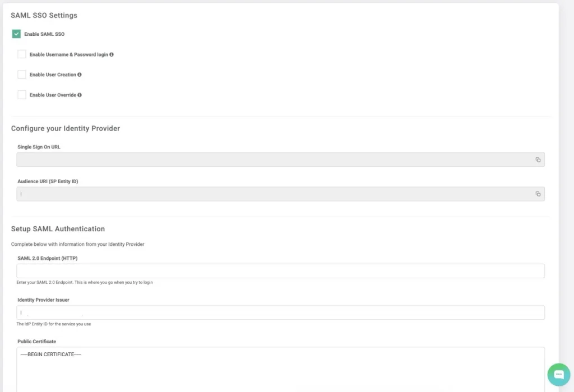
Task: Click the 'Enable SAML SSO' label text
Action: click(44, 34)
